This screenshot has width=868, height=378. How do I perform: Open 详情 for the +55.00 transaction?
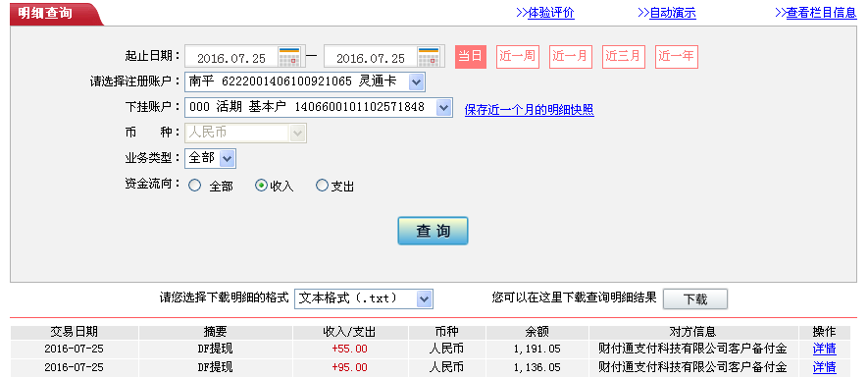[824, 350]
